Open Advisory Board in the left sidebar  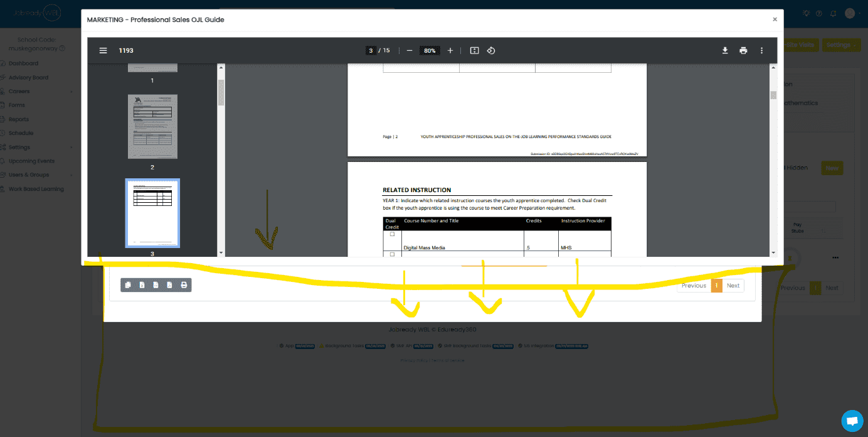point(28,78)
